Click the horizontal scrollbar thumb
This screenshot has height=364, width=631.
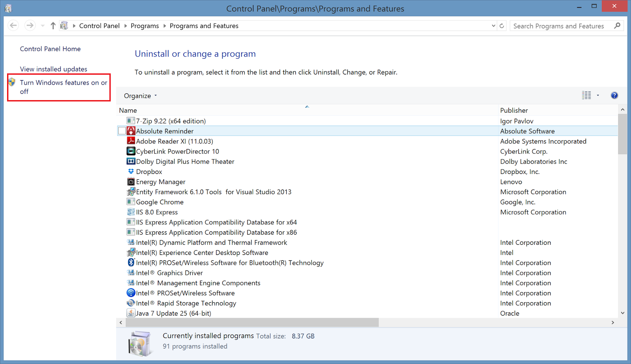pyautogui.click(x=252, y=323)
